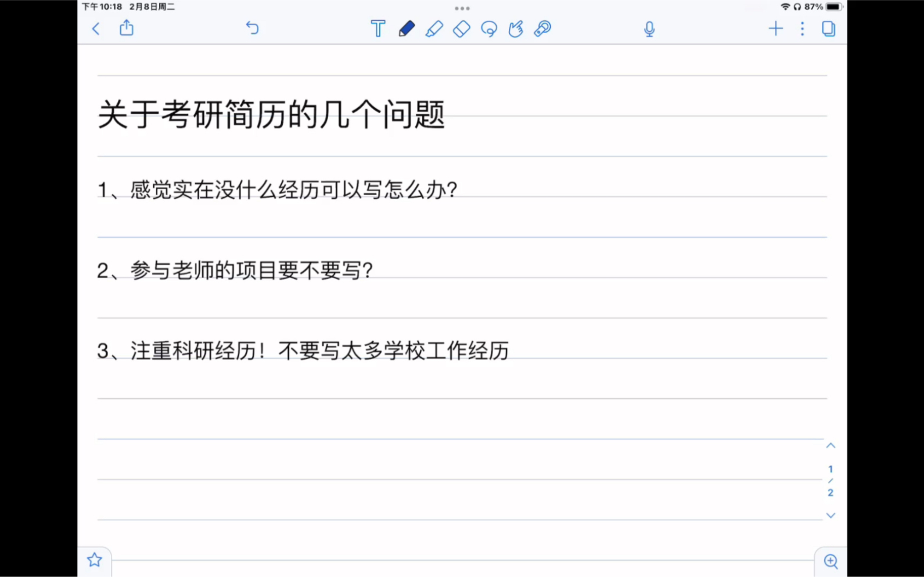Tap the battery status indicator
Image resolution: width=924 pixels, height=577 pixels.
(833, 7)
